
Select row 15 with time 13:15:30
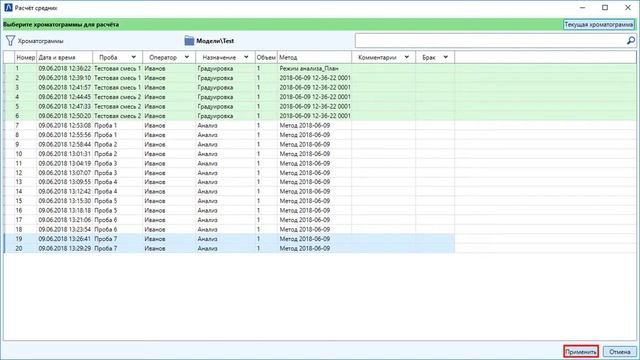click(229, 201)
